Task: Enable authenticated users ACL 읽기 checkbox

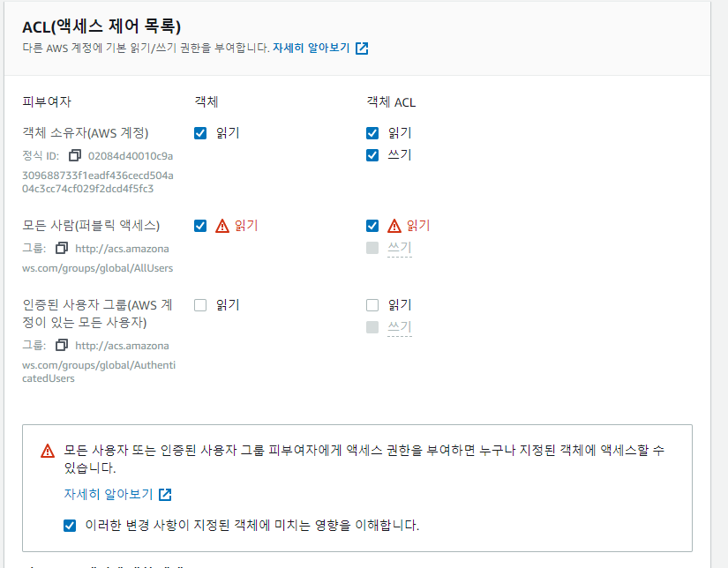Action: tap(372, 305)
